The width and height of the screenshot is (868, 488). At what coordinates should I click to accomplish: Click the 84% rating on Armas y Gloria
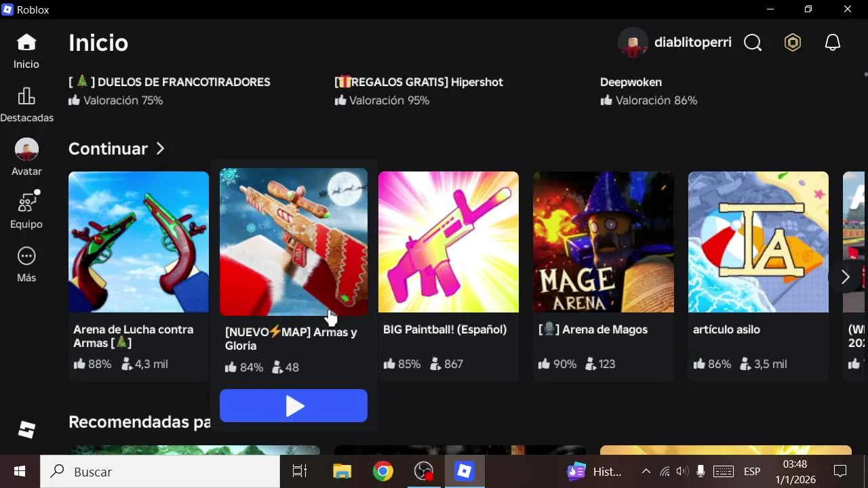point(244,367)
